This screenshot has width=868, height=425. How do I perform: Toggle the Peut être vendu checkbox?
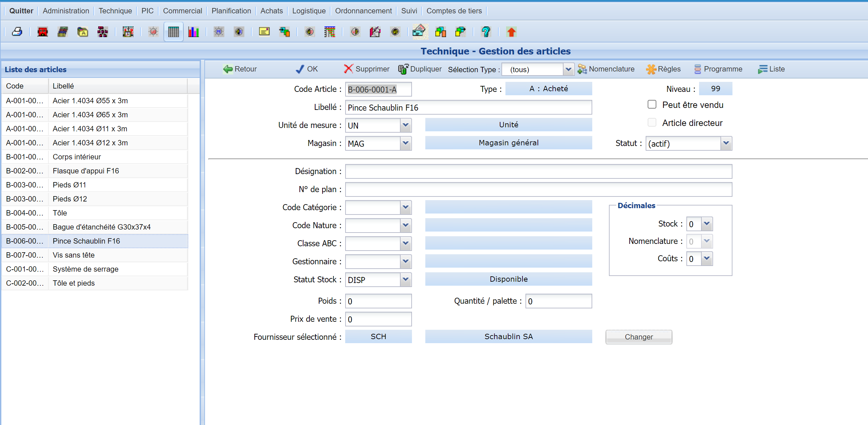point(652,105)
